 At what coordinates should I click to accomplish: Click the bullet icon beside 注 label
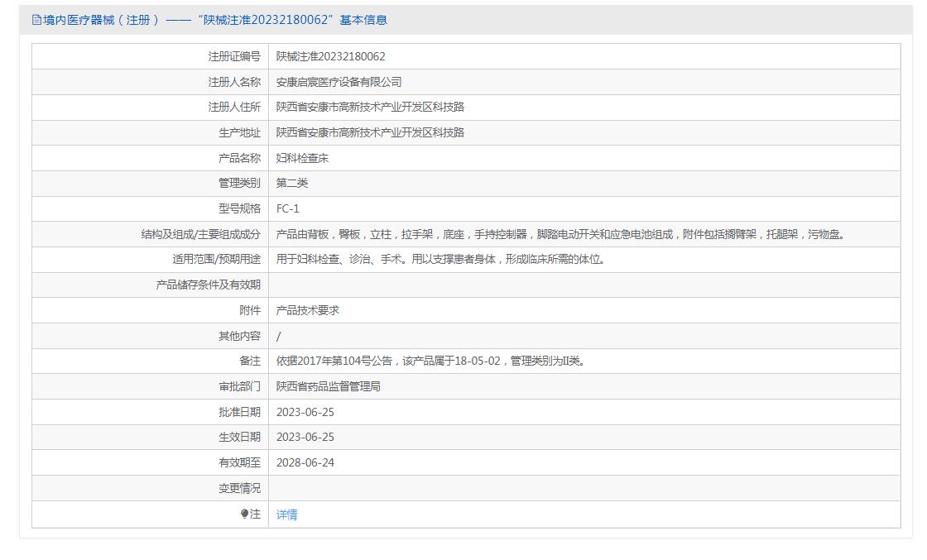(245, 514)
